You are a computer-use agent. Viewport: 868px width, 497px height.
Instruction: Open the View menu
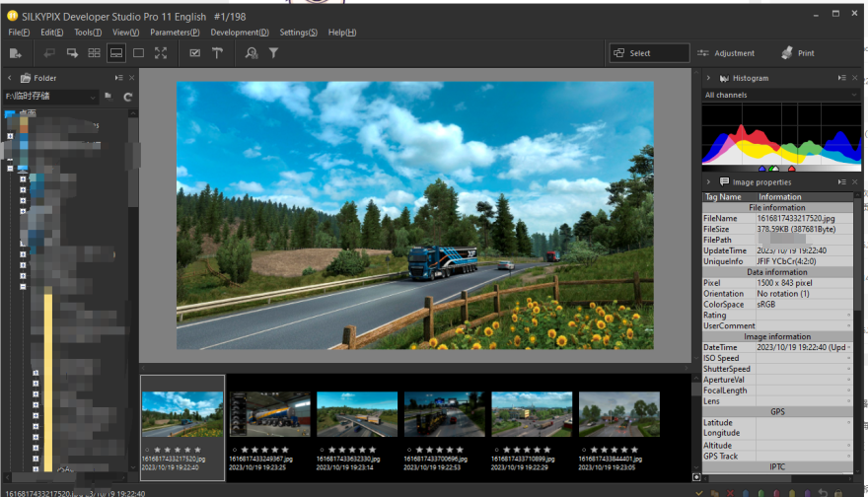point(125,33)
